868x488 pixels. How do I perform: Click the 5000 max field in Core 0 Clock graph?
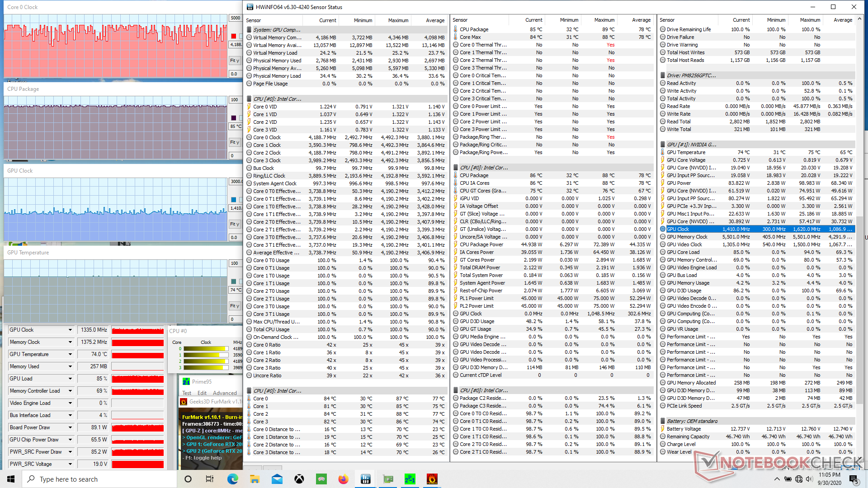pyautogui.click(x=236, y=18)
